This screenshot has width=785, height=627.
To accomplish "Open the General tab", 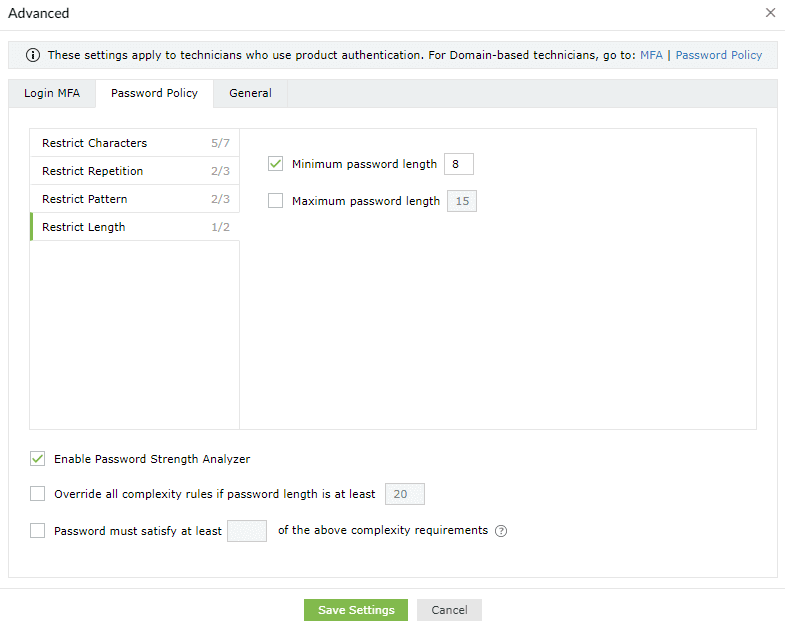I will coord(250,93).
